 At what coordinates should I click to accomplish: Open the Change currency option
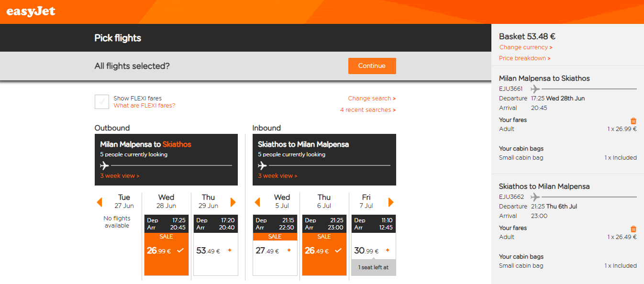(x=526, y=47)
